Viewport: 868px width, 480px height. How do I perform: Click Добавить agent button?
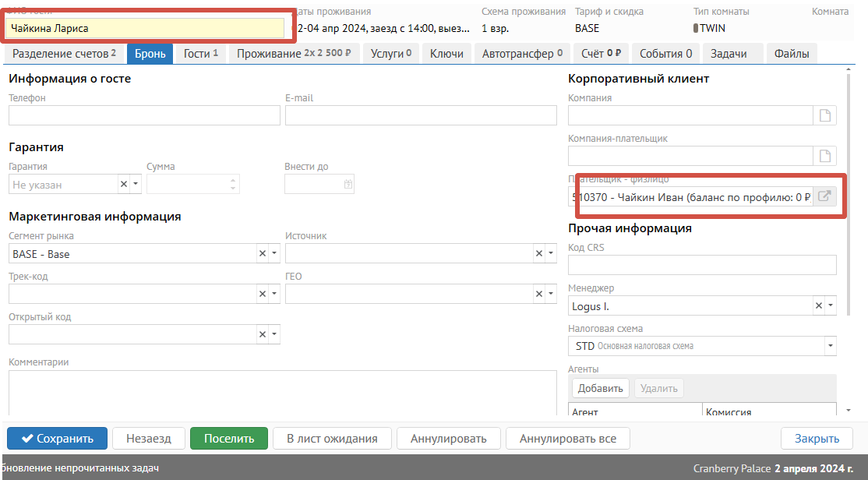pos(600,388)
